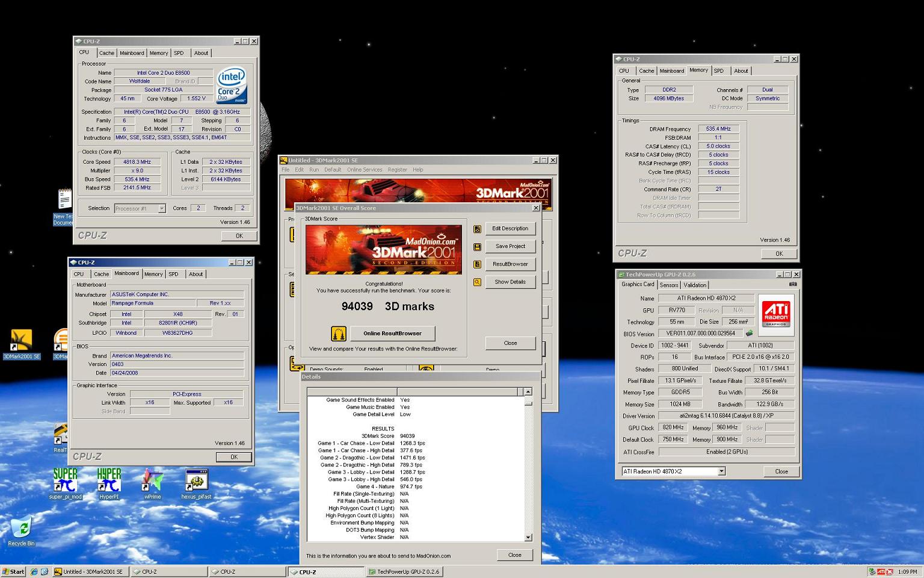Click the Details list scroll down arrow
Screen dimensions: 924x578
tap(528, 538)
